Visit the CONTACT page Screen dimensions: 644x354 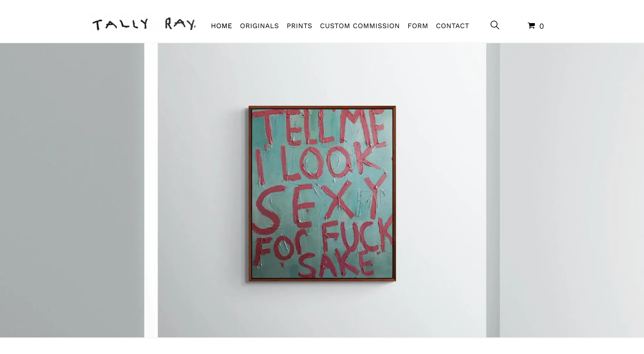point(452,26)
